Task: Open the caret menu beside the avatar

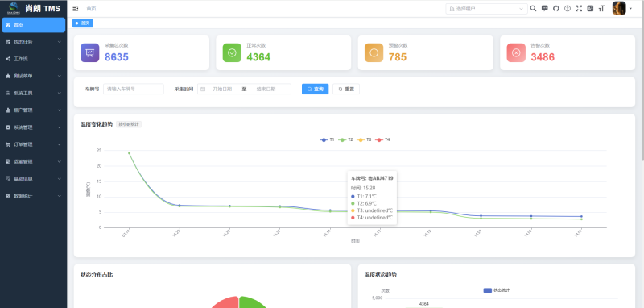Action: pyautogui.click(x=630, y=9)
